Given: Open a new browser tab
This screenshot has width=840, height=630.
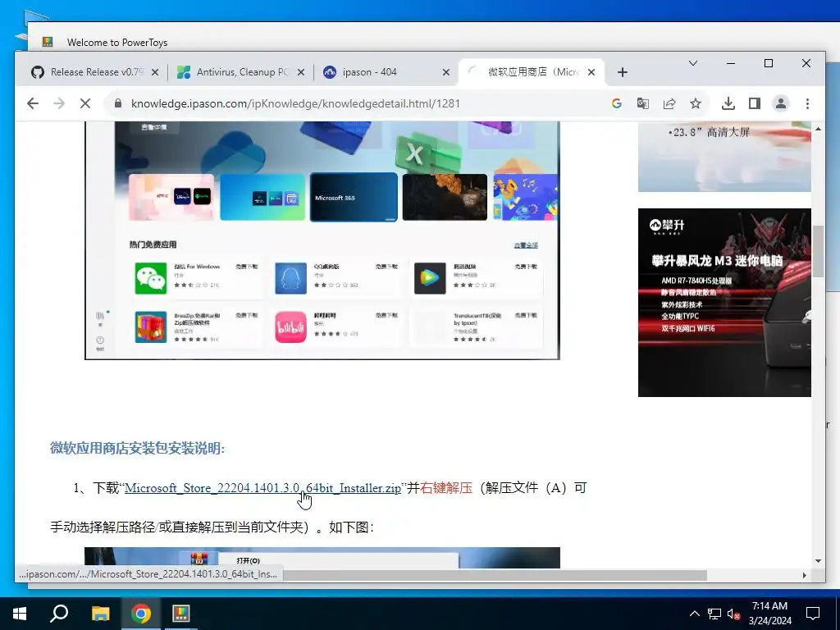Looking at the screenshot, I should [623, 72].
